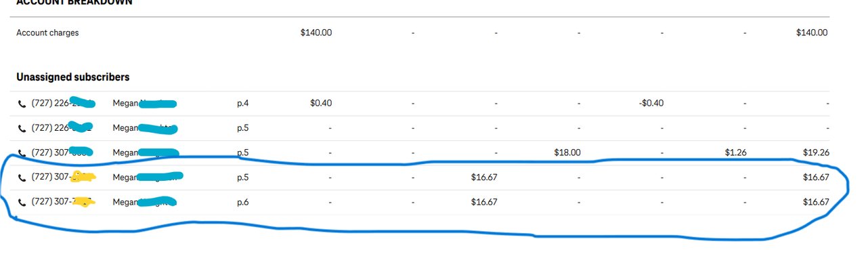Screen dimensions: 868x271
Task: Click the rightmost $140.00 account total
Action: pyautogui.click(x=812, y=33)
